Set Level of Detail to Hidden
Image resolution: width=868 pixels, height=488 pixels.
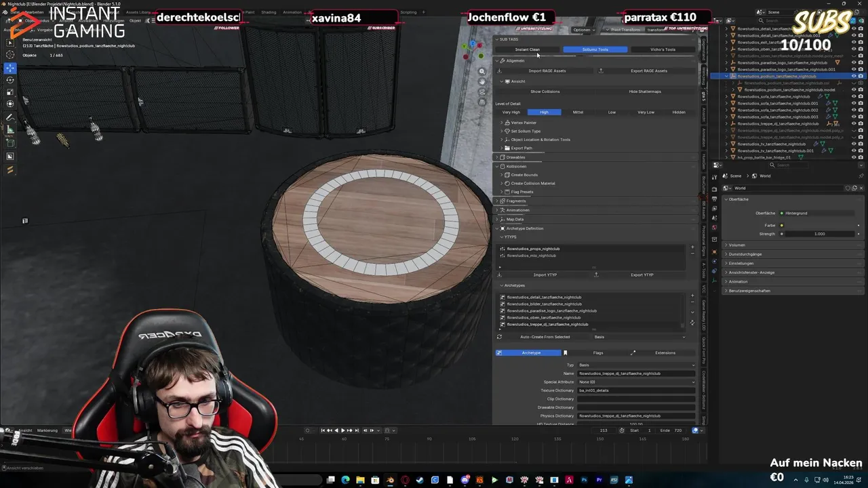679,112
